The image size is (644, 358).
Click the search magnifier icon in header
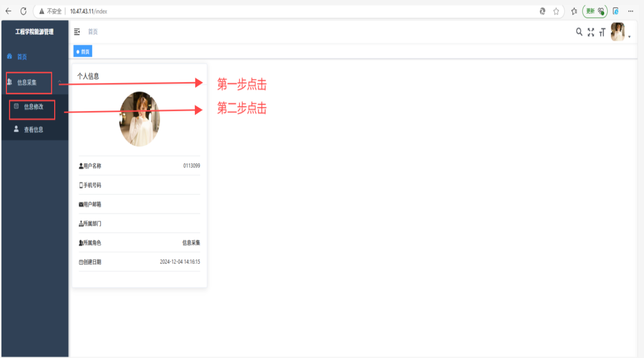(x=579, y=32)
